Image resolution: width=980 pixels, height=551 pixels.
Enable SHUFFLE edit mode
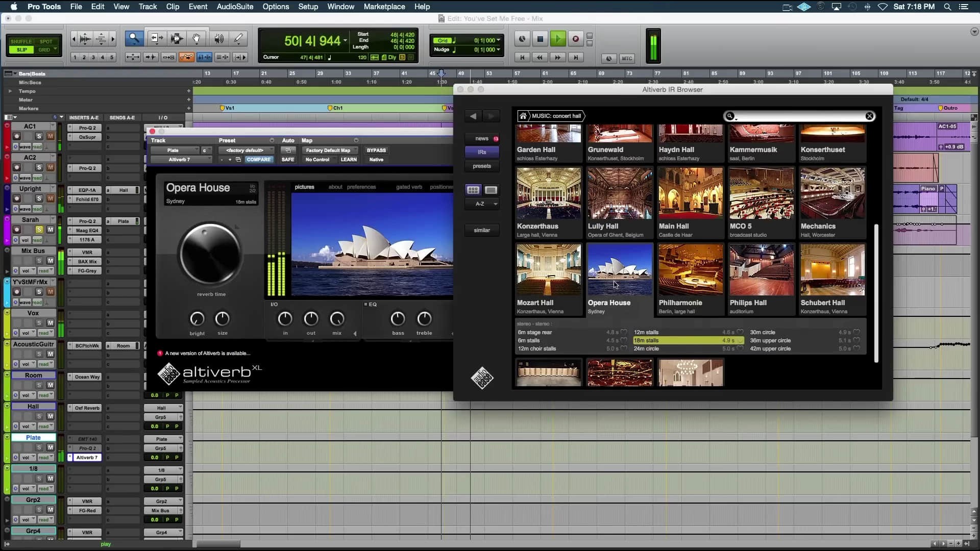(21, 41)
